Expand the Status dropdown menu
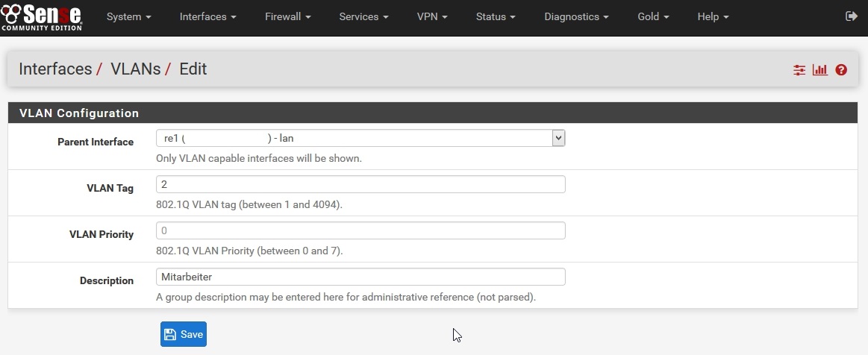The width and height of the screenshot is (868, 355). pos(496,16)
